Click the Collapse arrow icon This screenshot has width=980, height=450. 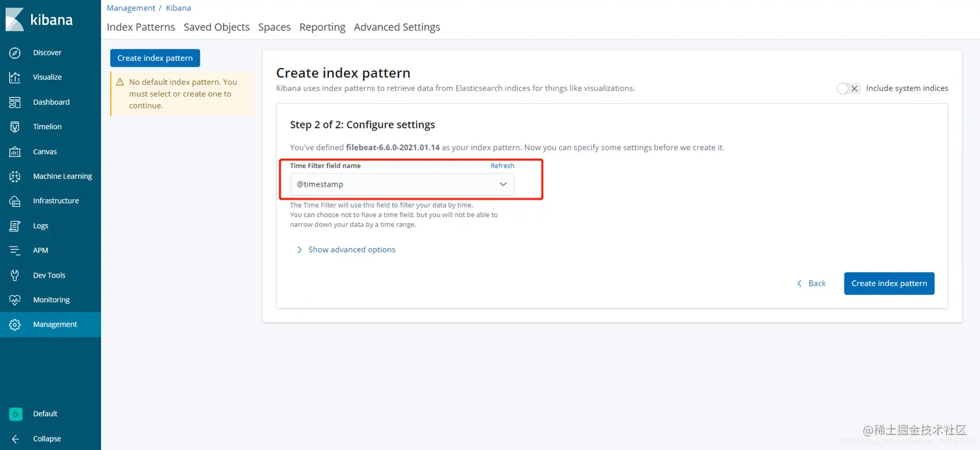pyautogui.click(x=15, y=439)
